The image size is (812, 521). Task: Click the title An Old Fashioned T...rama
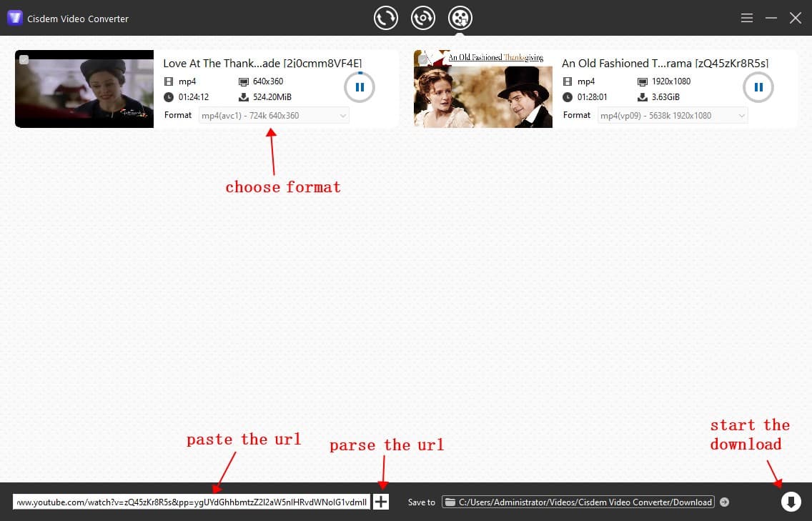coord(665,63)
